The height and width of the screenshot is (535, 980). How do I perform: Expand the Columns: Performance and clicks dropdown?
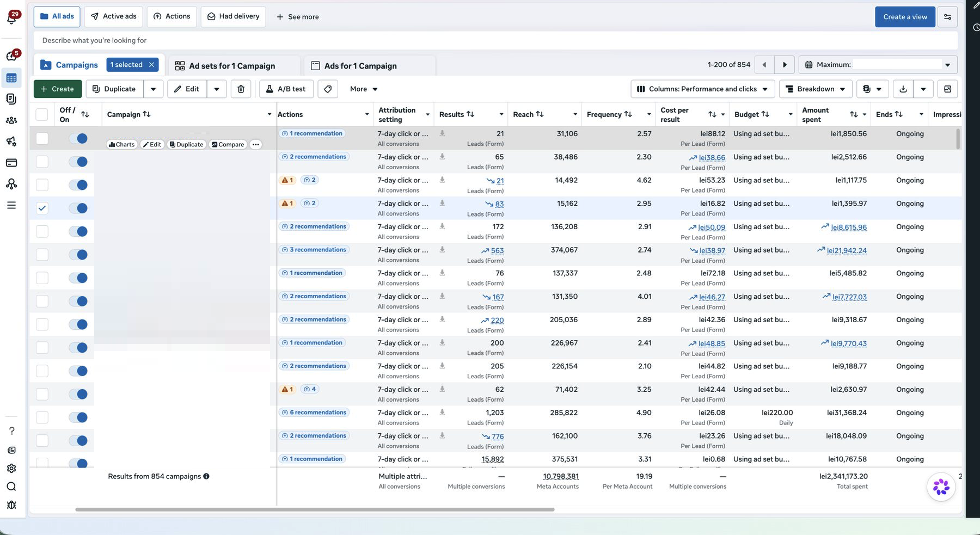[x=702, y=89]
